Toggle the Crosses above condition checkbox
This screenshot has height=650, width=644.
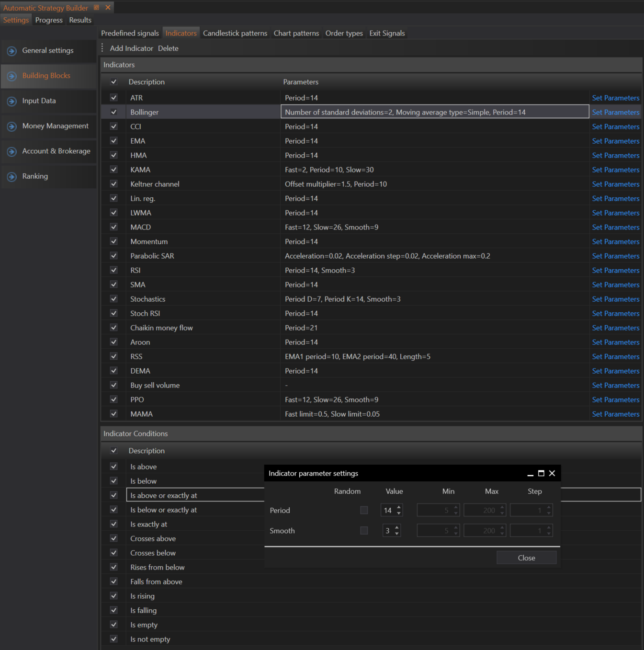click(114, 538)
